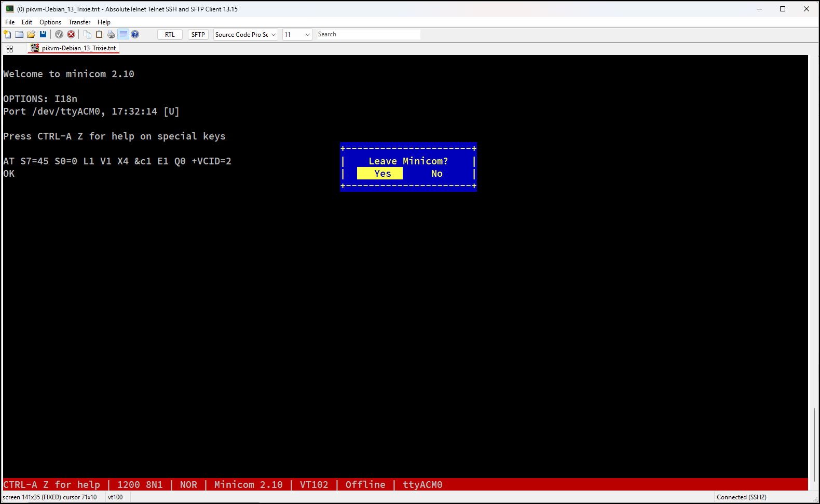Click the tab grid overview icon
Viewport: 820px width, 504px height.
[x=10, y=49]
